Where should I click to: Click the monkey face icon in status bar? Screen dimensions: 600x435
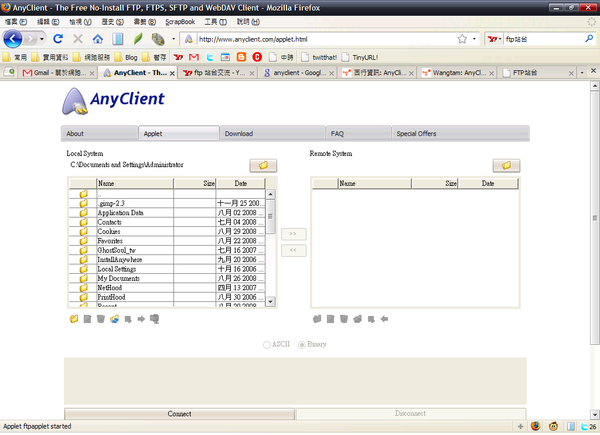click(x=553, y=426)
